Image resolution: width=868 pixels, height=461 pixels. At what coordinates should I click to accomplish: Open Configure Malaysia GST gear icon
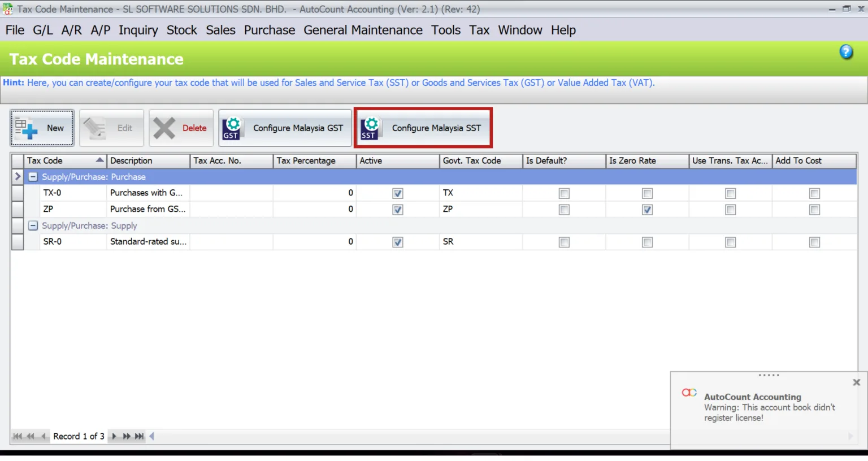tap(232, 128)
